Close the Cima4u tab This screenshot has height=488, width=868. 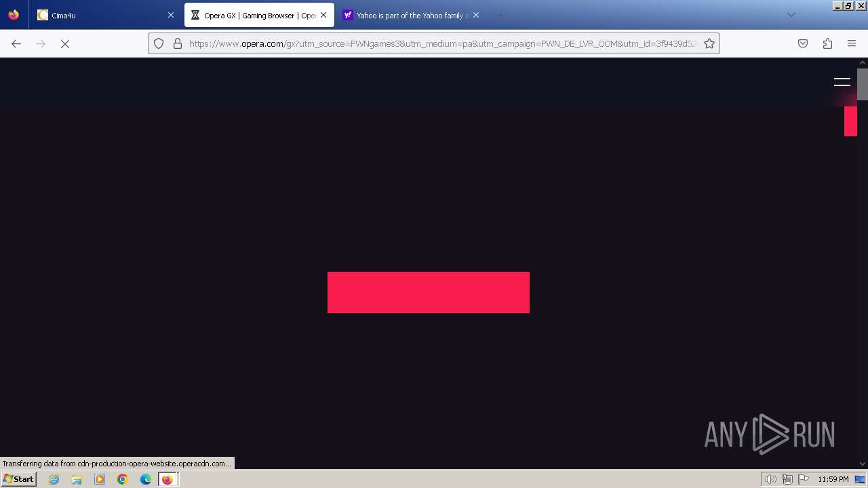[x=171, y=15]
